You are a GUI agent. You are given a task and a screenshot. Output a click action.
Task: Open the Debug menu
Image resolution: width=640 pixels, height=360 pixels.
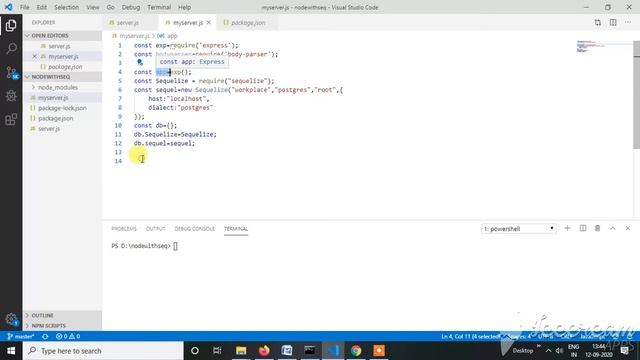point(131,7)
